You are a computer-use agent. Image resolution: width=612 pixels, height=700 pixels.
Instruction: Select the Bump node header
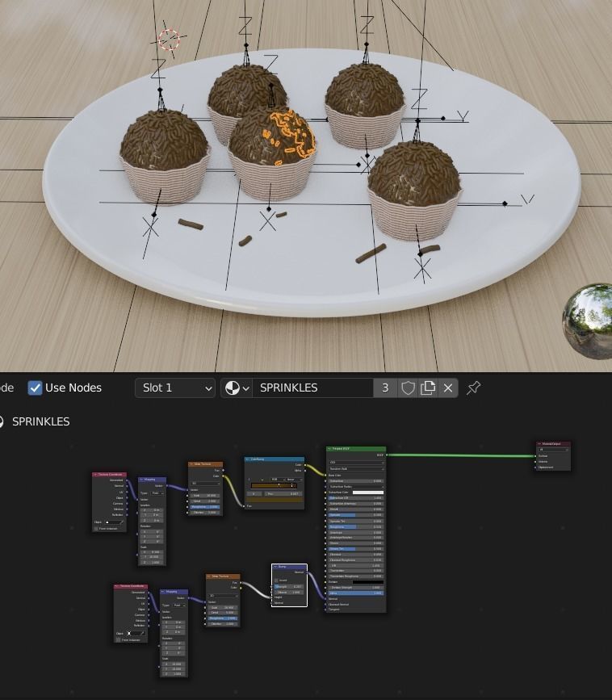(x=290, y=567)
